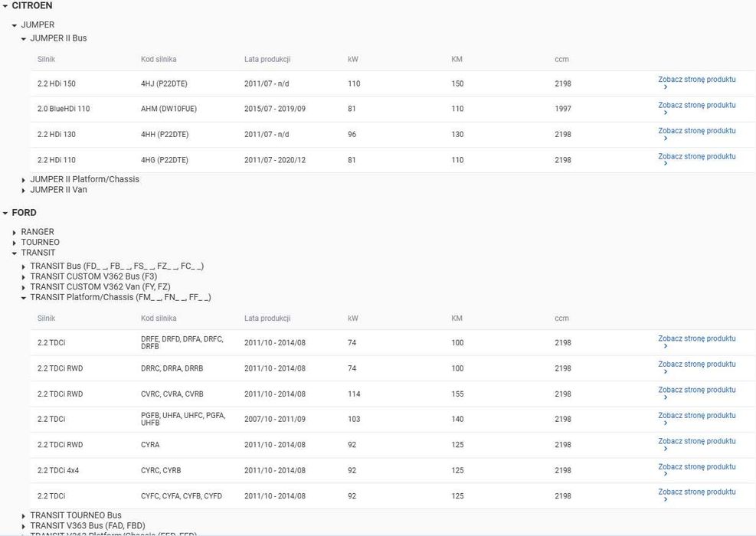Click production years 2011/07 - 2020/12
Screen dimensions: 756x536
275,160
